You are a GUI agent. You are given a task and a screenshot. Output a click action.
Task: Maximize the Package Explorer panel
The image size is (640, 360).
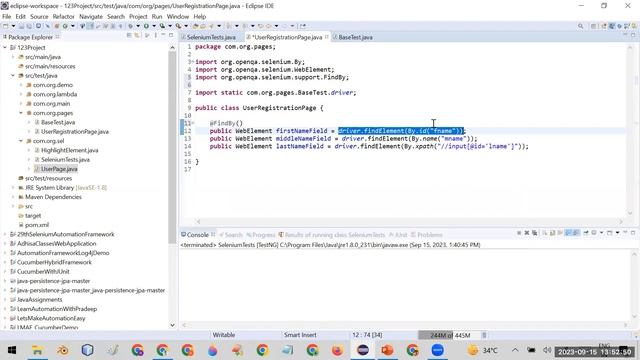coord(171,36)
